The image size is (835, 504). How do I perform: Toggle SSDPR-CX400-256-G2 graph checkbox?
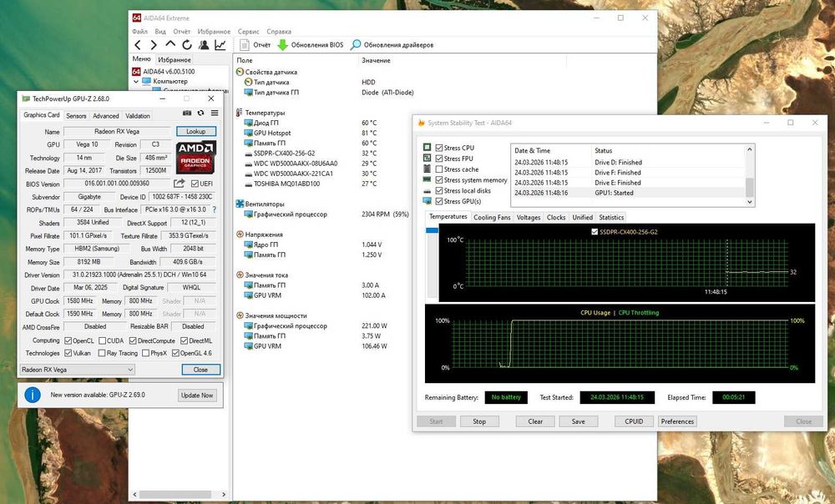click(x=595, y=232)
